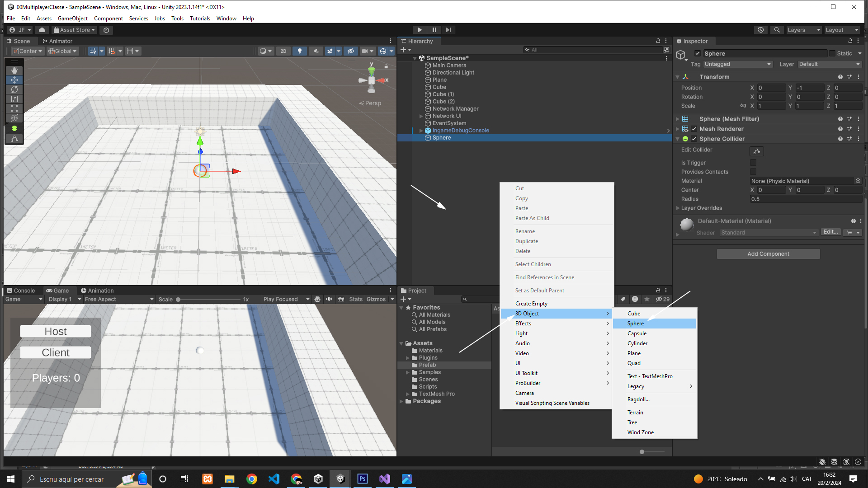Open Unity Version Control history icon
The height and width of the screenshot is (488, 868).
tap(761, 30)
